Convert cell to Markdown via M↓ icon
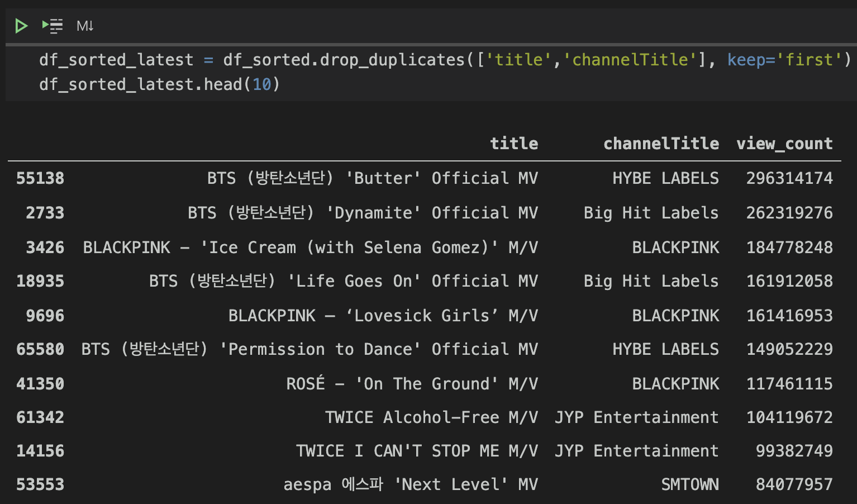Viewport: 857px width, 504px height. [85, 26]
